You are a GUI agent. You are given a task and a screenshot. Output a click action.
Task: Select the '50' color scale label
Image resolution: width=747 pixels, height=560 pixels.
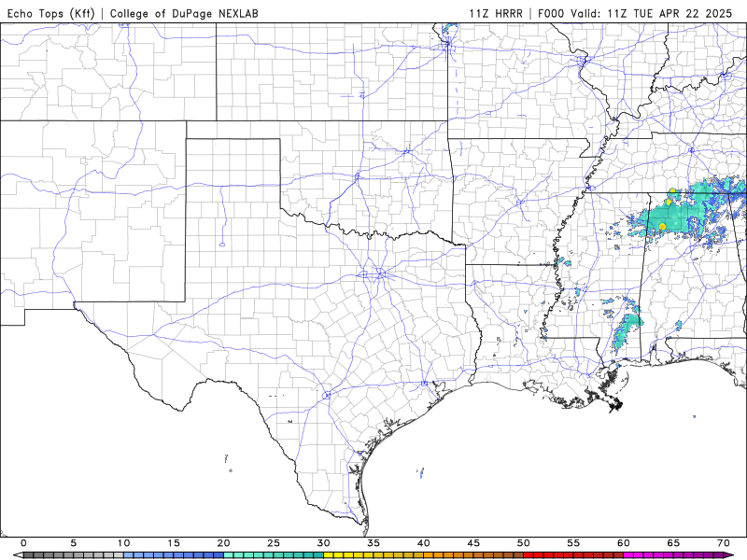524,543
